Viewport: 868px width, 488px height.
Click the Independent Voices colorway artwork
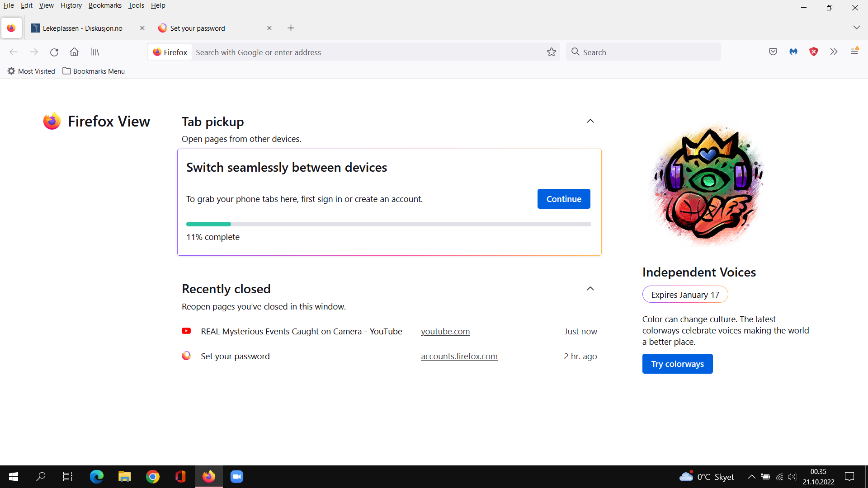[708, 185]
